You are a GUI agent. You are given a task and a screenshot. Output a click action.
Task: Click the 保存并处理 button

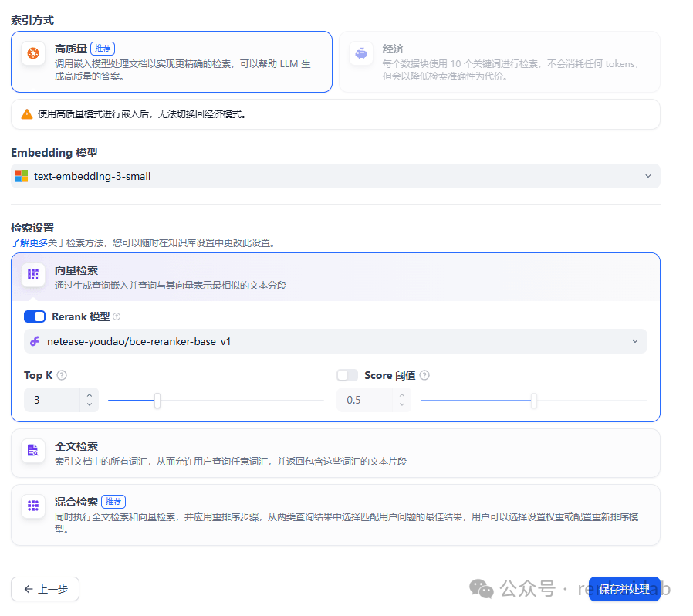pos(624,588)
